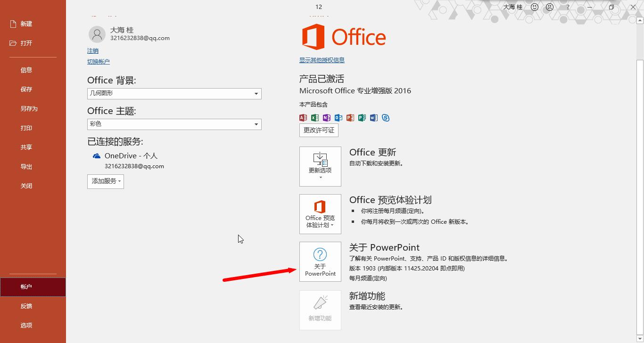Click the account name 大海 桂 in title bar
Screen dimensions: 644x343
513,7
